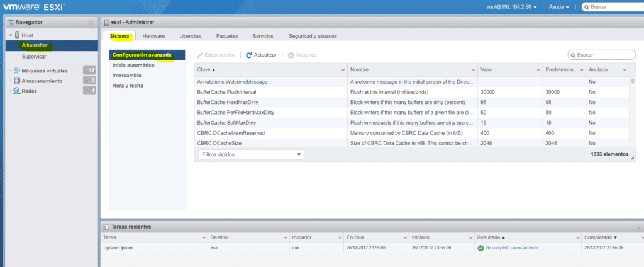The image size is (644, 267).
Task: Click the Navegador panel icon
Action: click(11, 22)
